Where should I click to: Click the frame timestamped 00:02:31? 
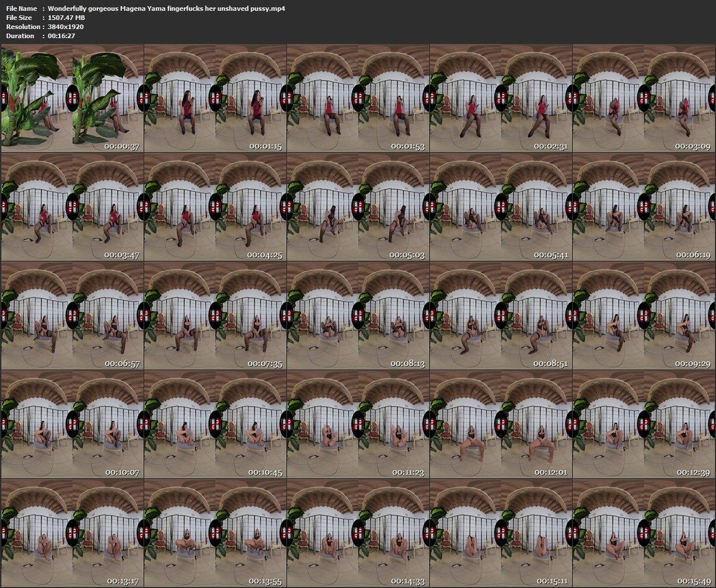click(501, 98)
